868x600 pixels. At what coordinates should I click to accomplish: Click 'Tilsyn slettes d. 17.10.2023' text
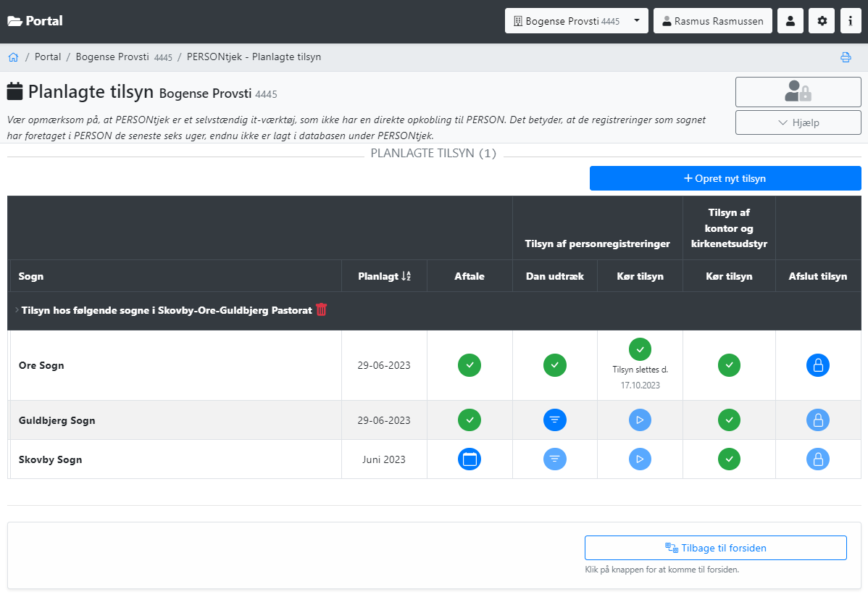[x=640, y=378]
